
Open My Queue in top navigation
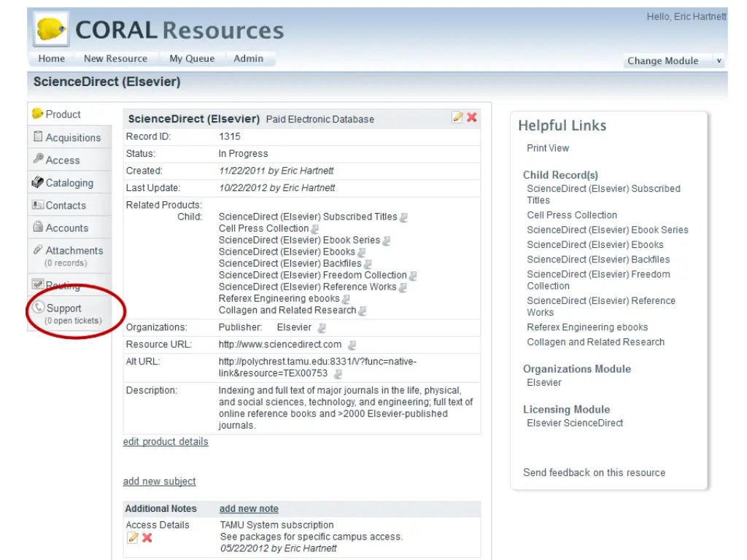(x=192, y=58)
